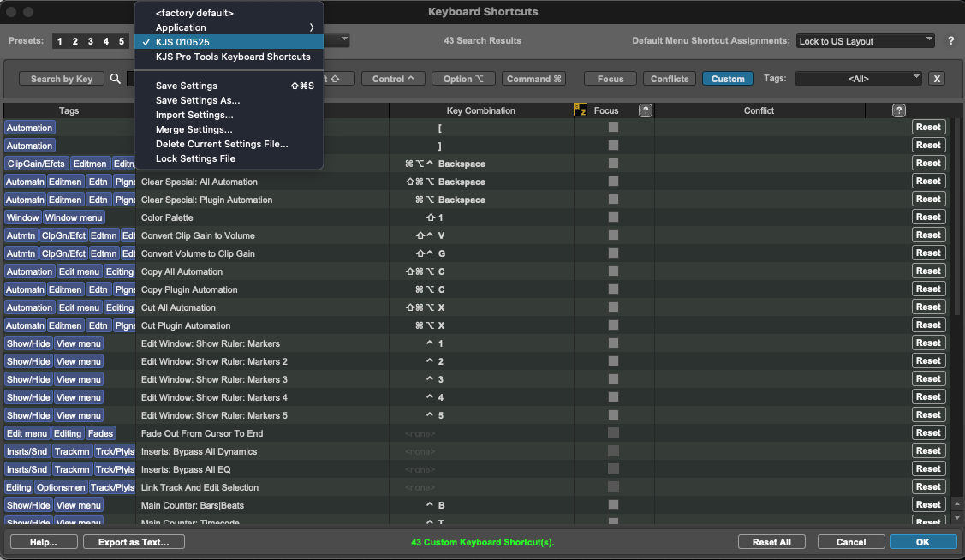The image size is (965, 560).
Task: Choose Lock Settings File
Action: pos(229,158)
